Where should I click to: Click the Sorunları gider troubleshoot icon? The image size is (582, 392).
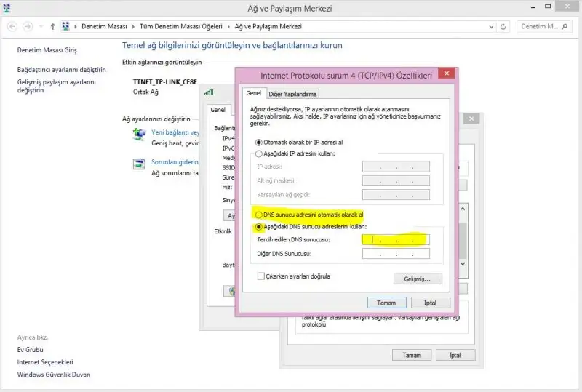[139, 164]
